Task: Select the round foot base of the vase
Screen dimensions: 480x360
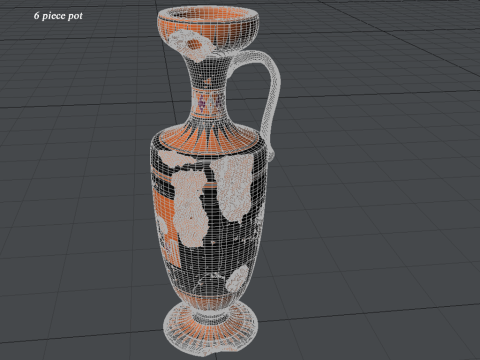Action: tap(211, 329)
